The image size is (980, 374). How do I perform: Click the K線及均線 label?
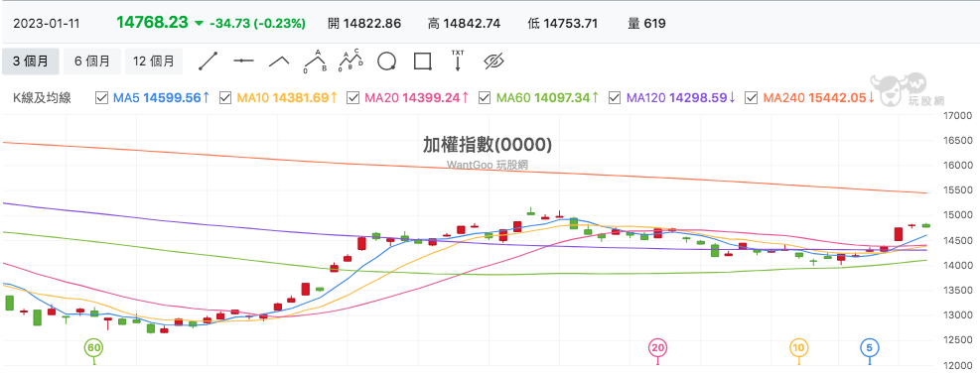click(x=42, y=98)
